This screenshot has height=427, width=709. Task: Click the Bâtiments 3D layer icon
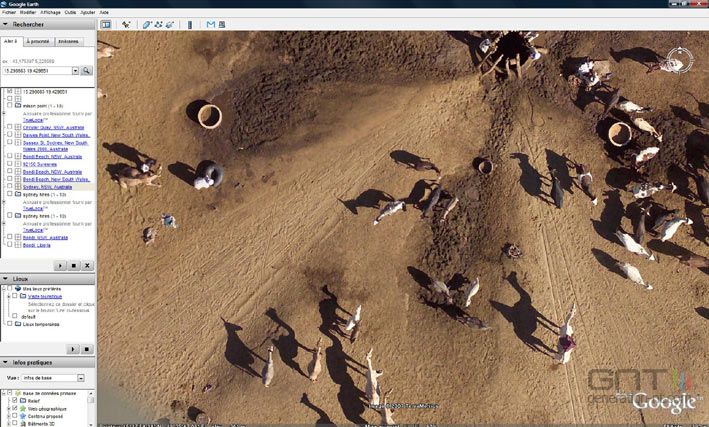(23, 424)
